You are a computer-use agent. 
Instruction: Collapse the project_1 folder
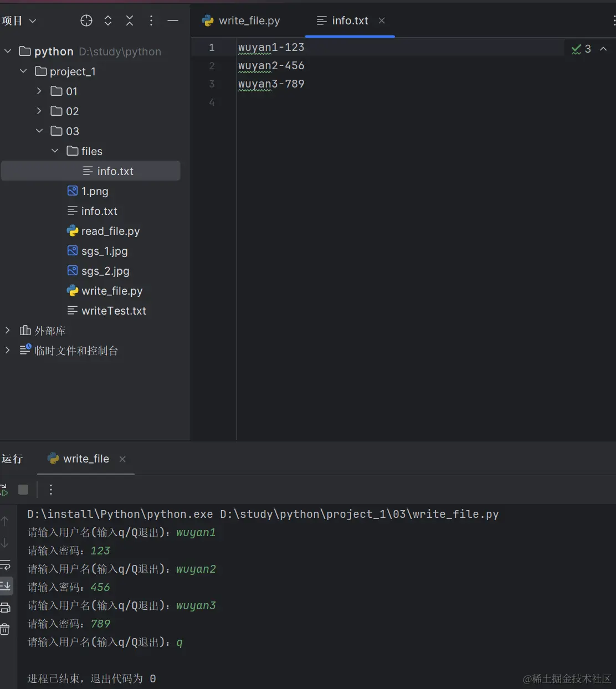(x=23, y=71)
